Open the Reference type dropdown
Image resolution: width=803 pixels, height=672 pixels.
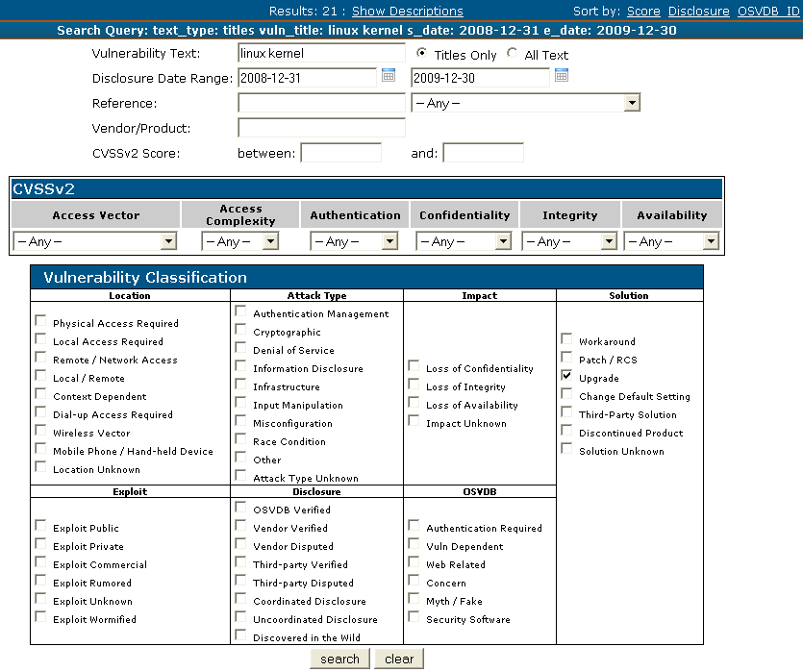(x=631, y=103)
